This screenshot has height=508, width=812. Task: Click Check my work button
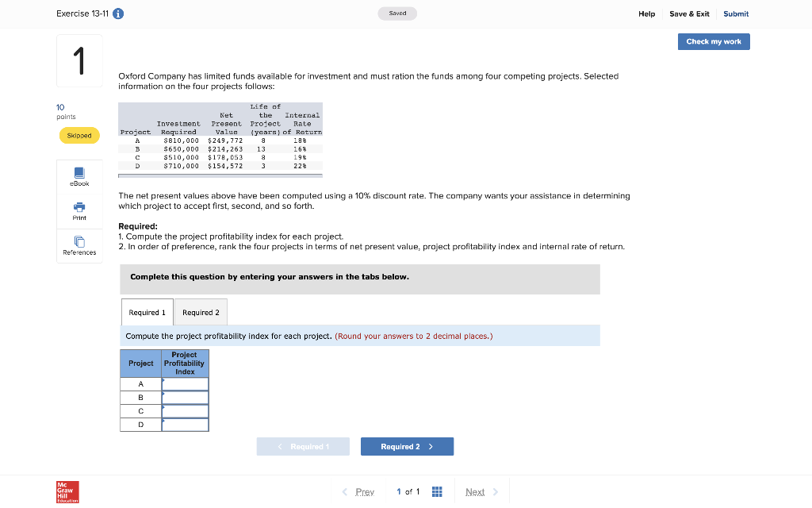714,41
